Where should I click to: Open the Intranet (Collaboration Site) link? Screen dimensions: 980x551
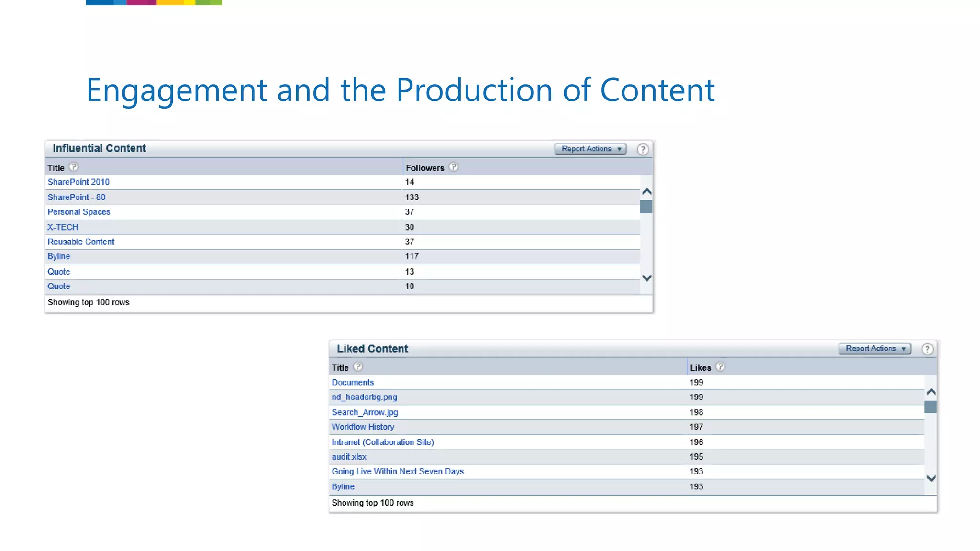[x=383, y=442]
